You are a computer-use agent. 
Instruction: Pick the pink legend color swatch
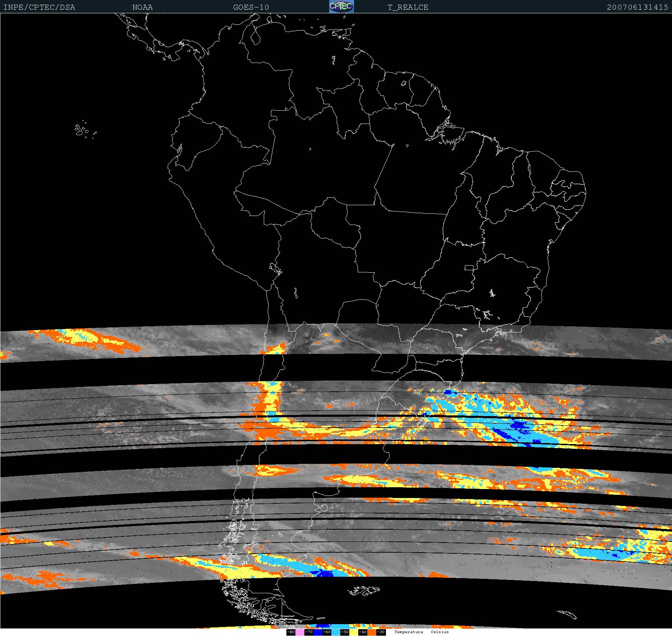300,632
